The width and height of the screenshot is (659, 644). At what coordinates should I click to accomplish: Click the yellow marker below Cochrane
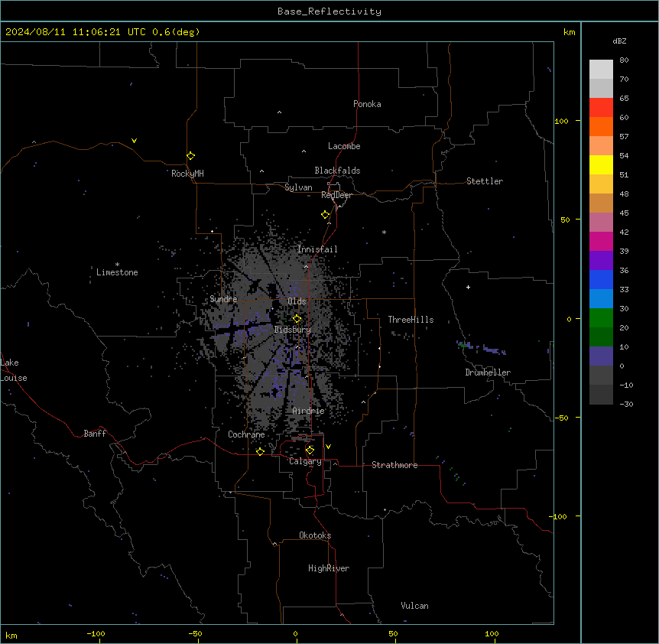[260, 451]
